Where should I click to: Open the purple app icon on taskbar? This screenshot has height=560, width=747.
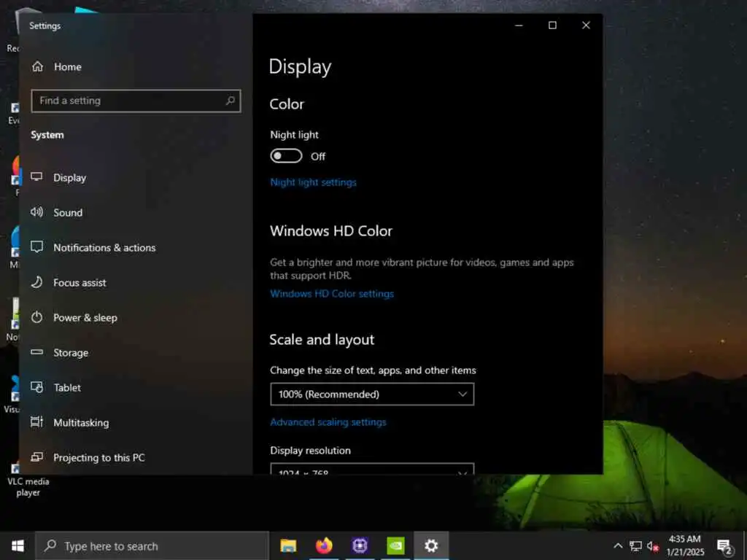[360, 545]
